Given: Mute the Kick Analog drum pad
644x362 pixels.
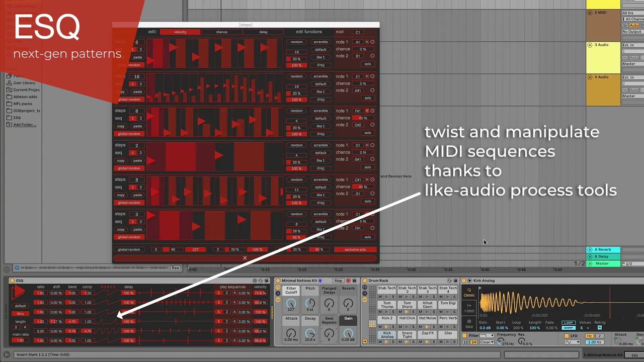Looking at the screenshot, I should (380, 341).
